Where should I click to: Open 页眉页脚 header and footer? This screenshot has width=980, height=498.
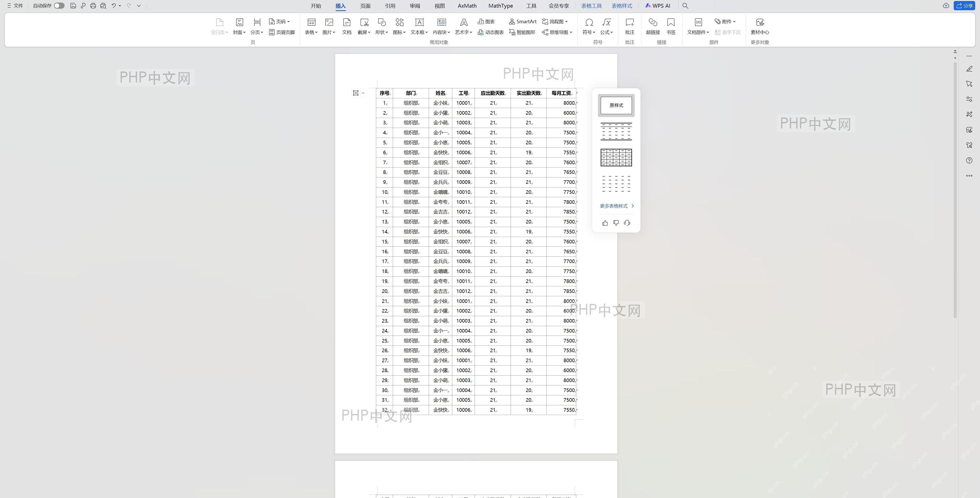pos(282,32)
